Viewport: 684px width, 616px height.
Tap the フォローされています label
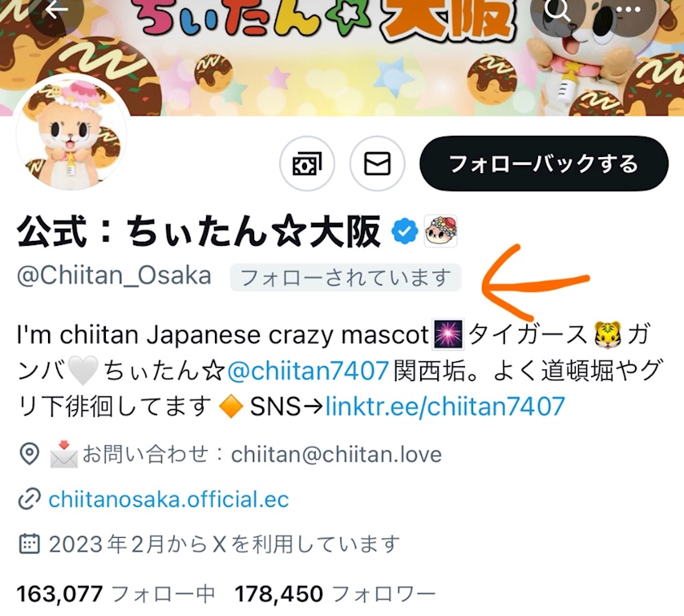pos(345,277)
